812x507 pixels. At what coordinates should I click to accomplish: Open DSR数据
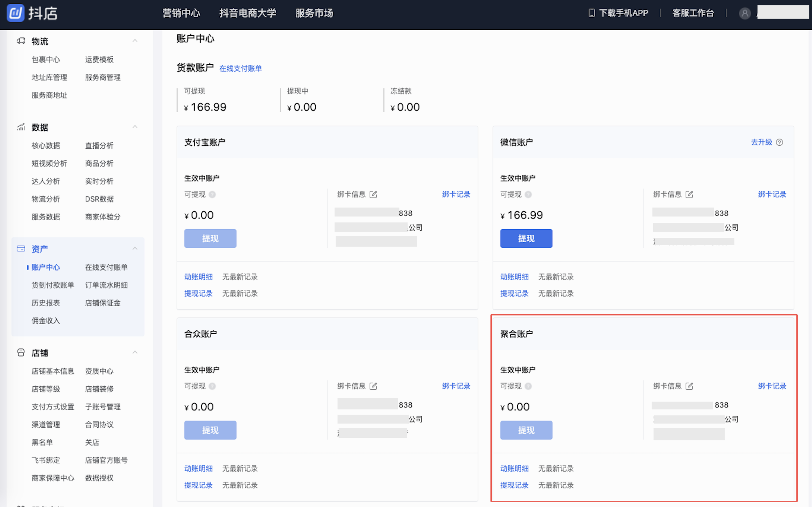(x=99, y=199)
